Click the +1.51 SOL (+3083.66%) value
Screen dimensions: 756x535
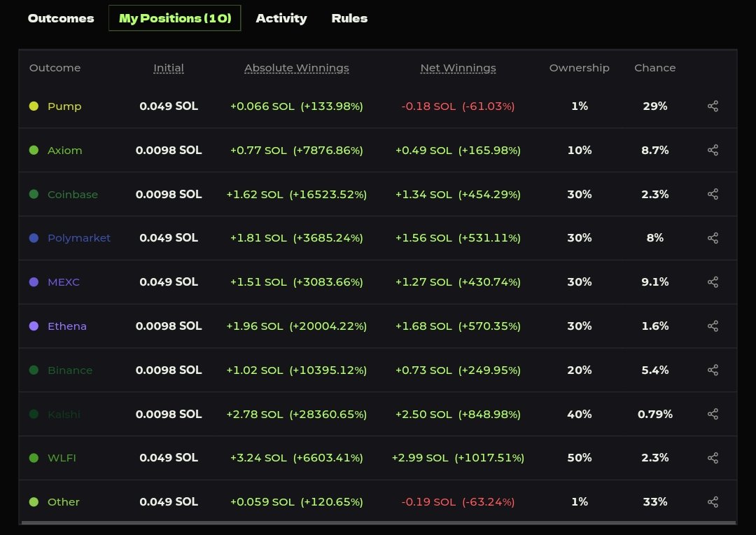297,282
